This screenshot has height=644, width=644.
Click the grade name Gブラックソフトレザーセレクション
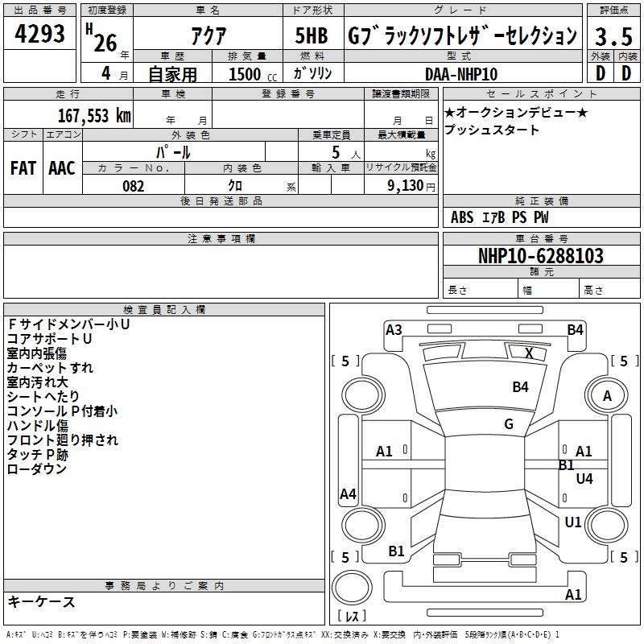point(462,36)
